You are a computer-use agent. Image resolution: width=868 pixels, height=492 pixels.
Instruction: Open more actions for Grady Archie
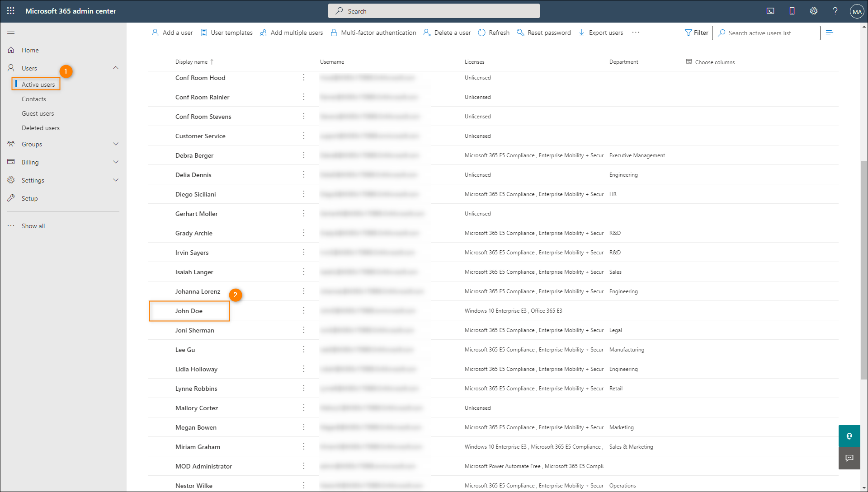click(x=304, y=233)
